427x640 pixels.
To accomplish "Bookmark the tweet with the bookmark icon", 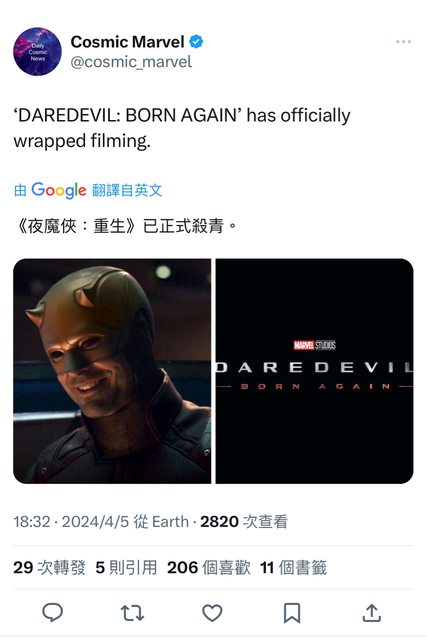I will point(292,613).
